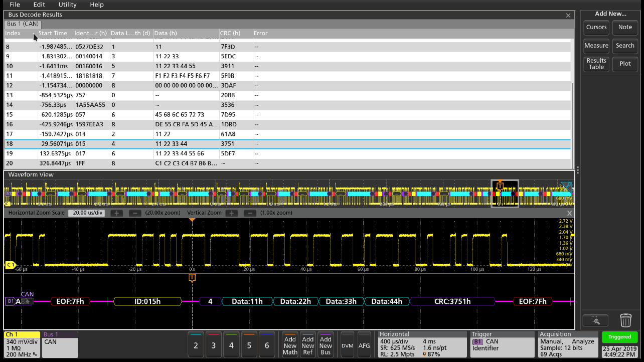
Task: Open the Search function
Action: click(625, 46)
